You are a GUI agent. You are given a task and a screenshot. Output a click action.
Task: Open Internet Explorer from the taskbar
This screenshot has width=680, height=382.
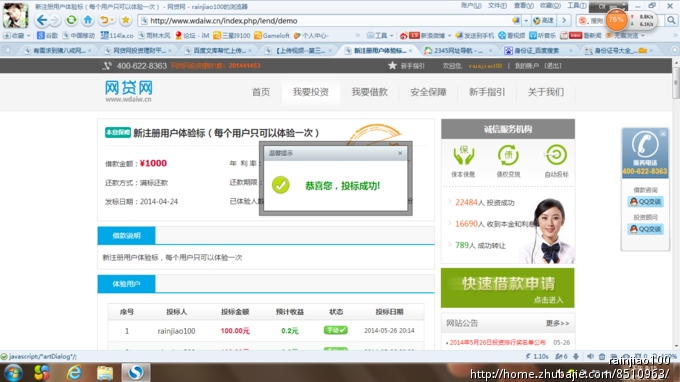[x=74, y=373]
